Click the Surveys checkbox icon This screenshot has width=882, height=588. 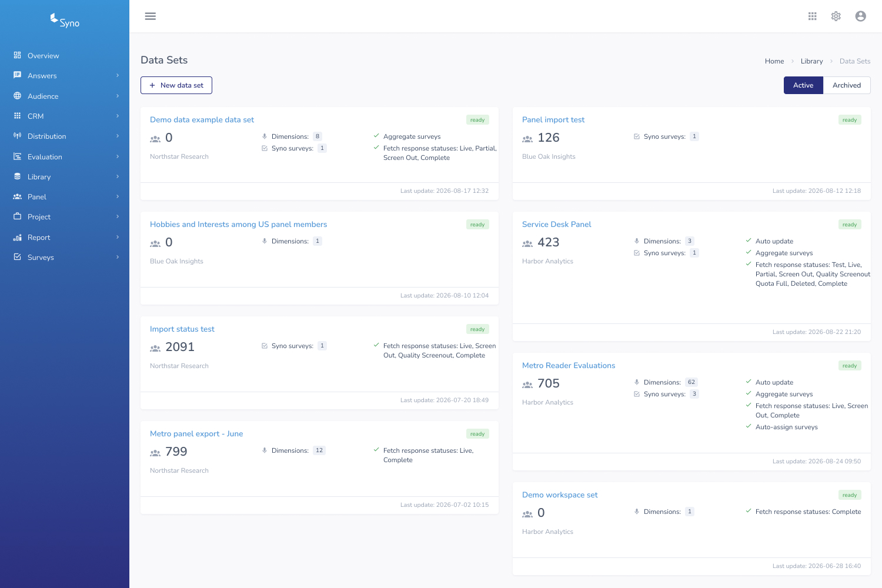point(18,257)
